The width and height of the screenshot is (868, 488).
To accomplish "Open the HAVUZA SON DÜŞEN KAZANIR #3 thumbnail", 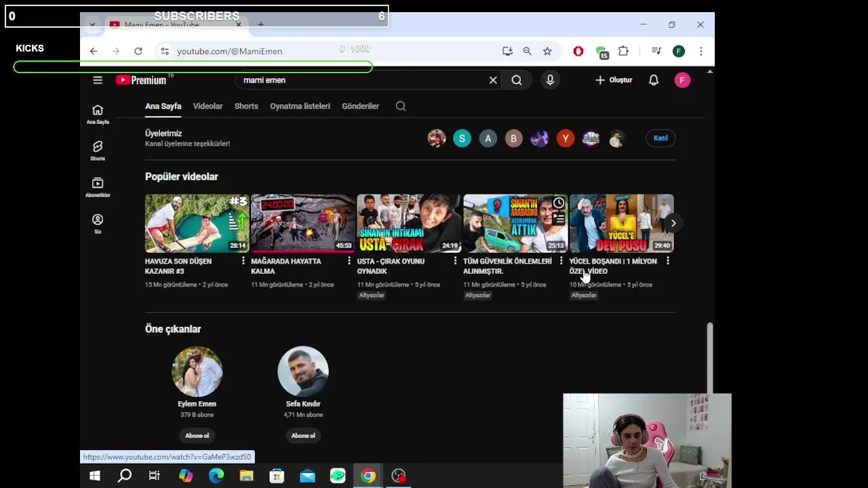I will click(197, 223).
